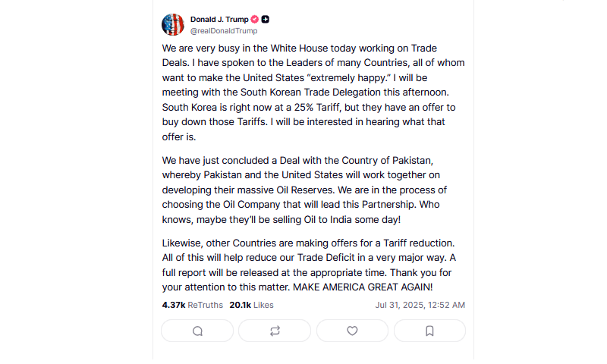The width and height of the screenshot is (607, 364).
Task: Click the red verified badge beside the name
Action: pos(255,20)
